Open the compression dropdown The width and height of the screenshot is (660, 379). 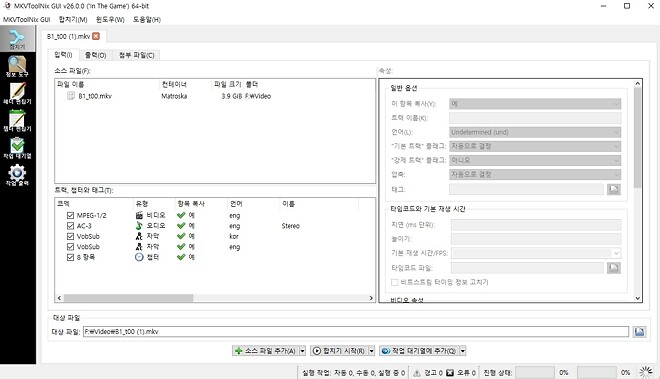(x=535, y=174)
